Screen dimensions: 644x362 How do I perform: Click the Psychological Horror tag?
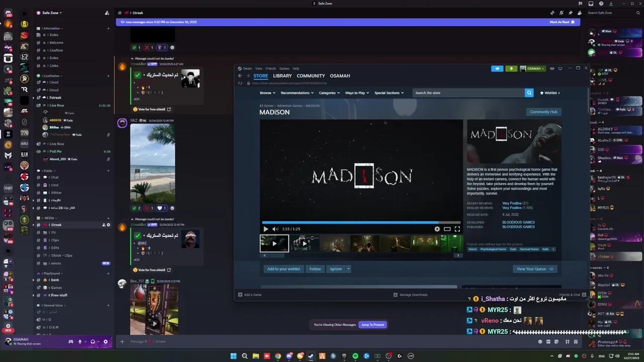493,249
